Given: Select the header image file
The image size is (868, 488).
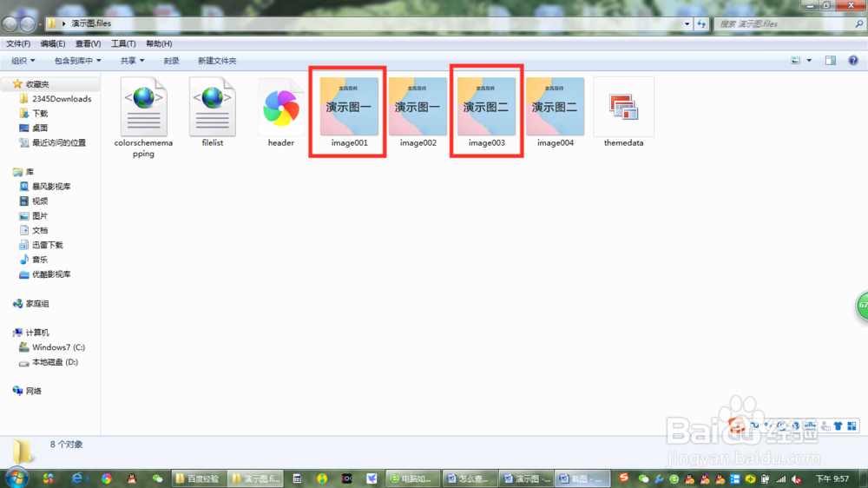Looking at the screenshot, I should (x=280, y=112).
